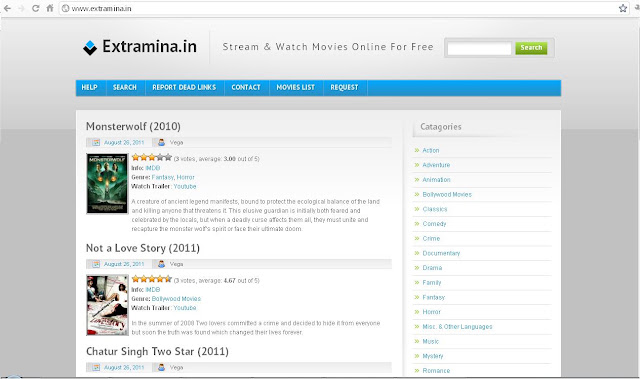This screenshot has height=379, width=640.
Task: Click author user icon under Monsterwolf
Action: [x=161, y=142]
